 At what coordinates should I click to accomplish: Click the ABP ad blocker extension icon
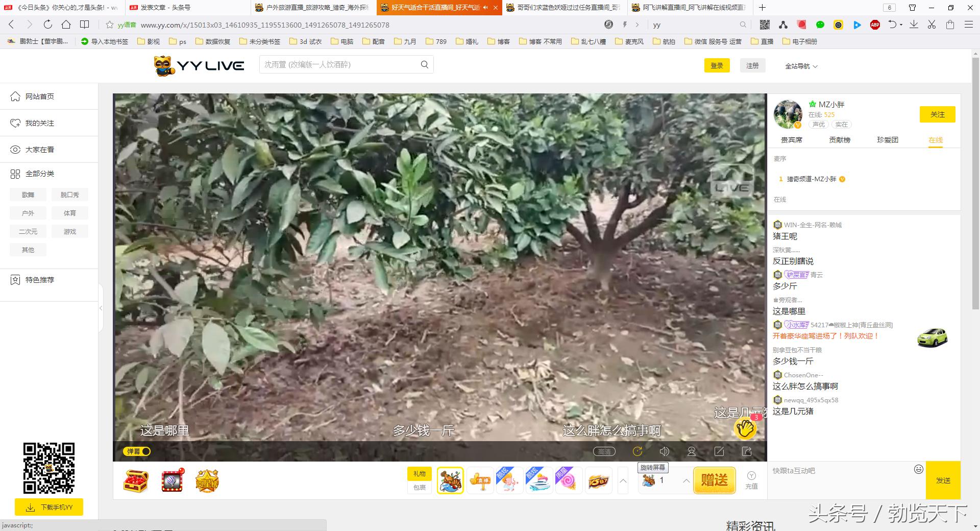point(875,25)
